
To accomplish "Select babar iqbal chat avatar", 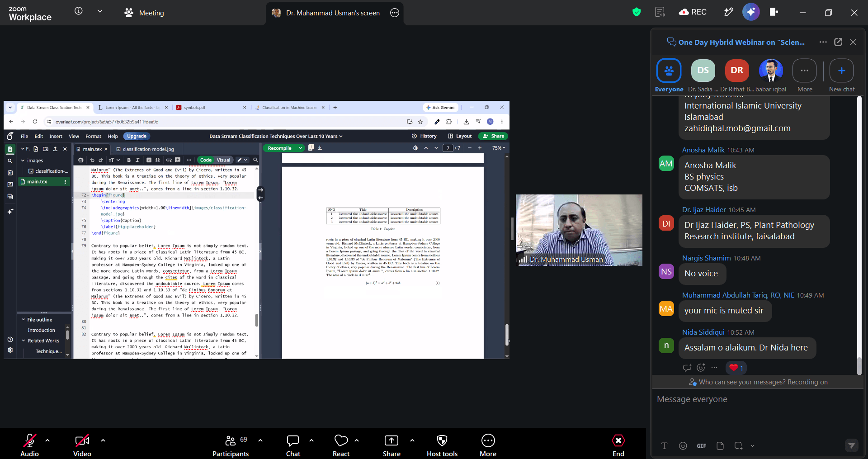I will [771, 75].
